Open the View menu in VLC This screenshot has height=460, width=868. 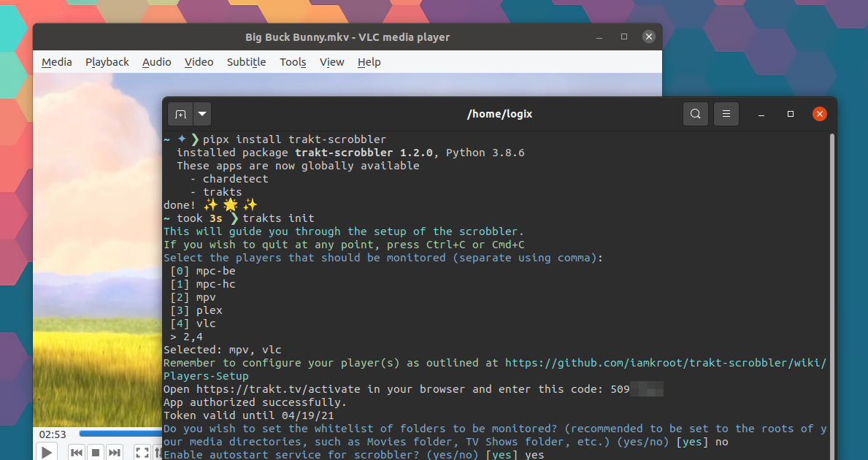tap(331, 62)
